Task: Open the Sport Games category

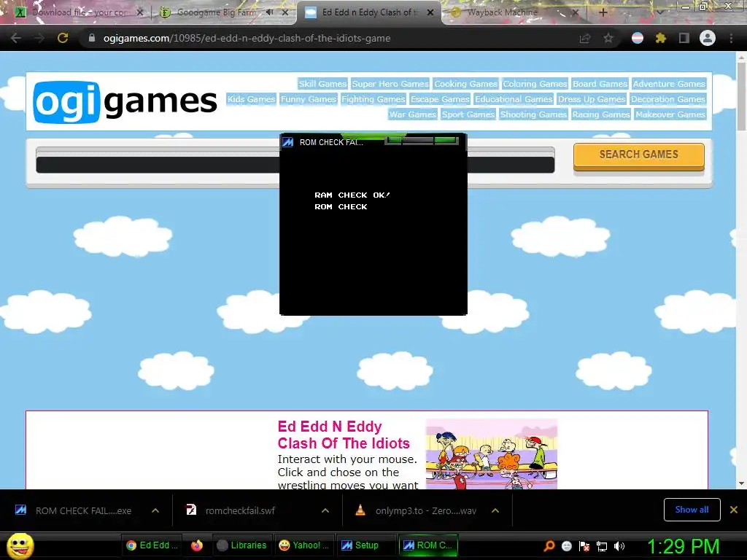Action: click(468, 114)
